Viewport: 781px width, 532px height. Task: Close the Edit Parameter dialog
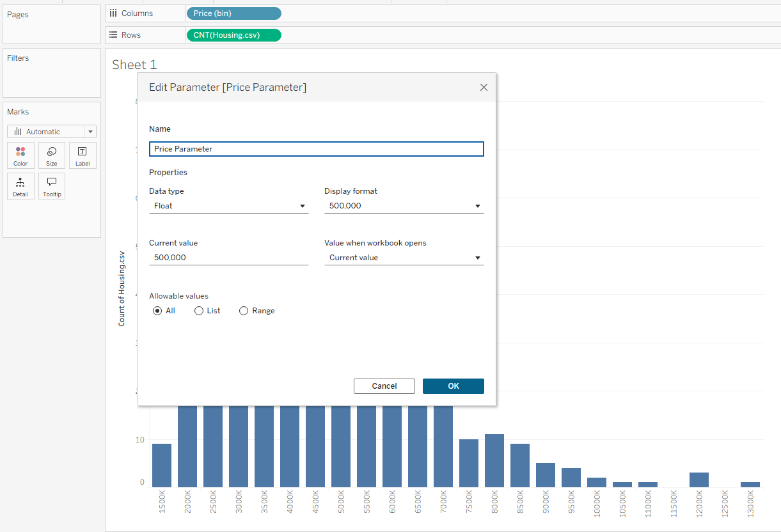[x=484, y=88]
